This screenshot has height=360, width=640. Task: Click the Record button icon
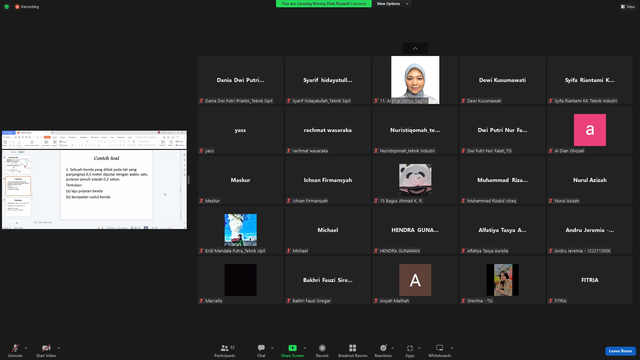[322, 348]
